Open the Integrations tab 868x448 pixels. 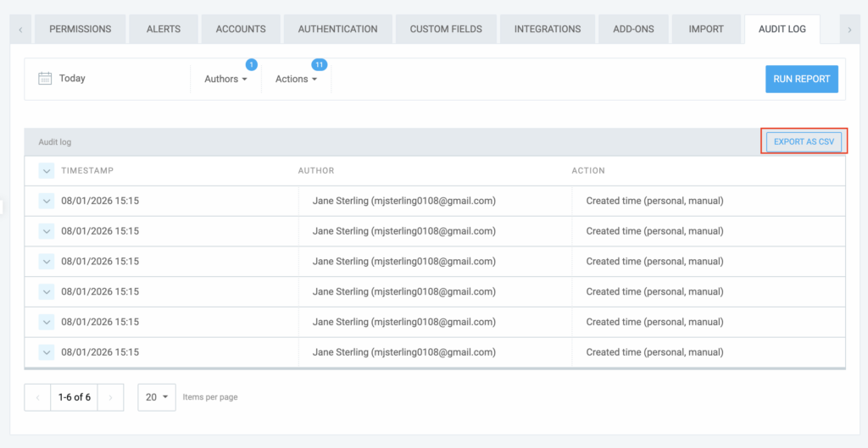548,29
